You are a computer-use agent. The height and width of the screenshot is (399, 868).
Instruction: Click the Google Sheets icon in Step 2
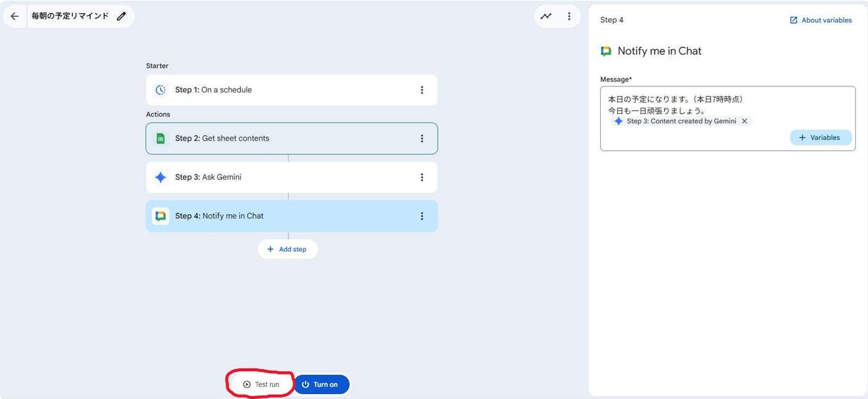161,139
